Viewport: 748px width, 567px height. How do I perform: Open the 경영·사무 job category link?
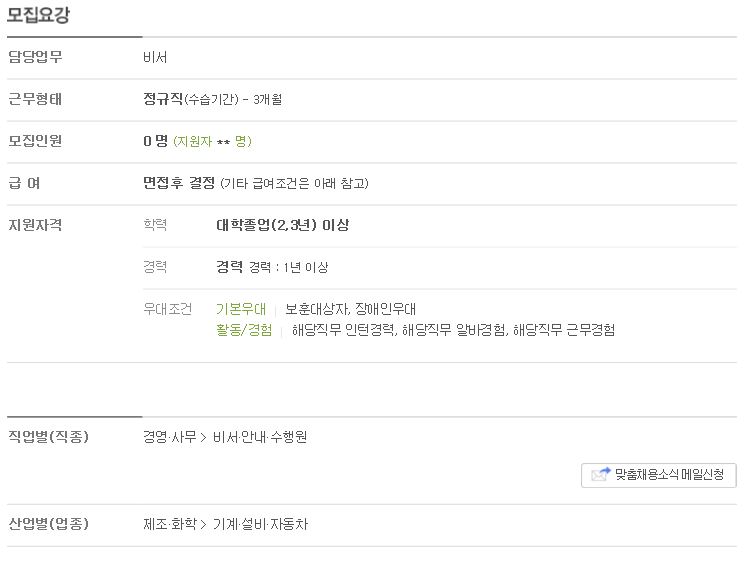pyautogui.click(x=170, y=437)
